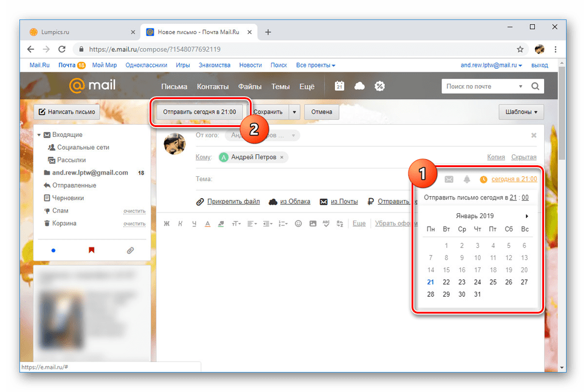Image resolution: width=586 pixels, height=392 pixels.
Task: Filter messages with attachments paperclip
Action: [x=130, y=250]
